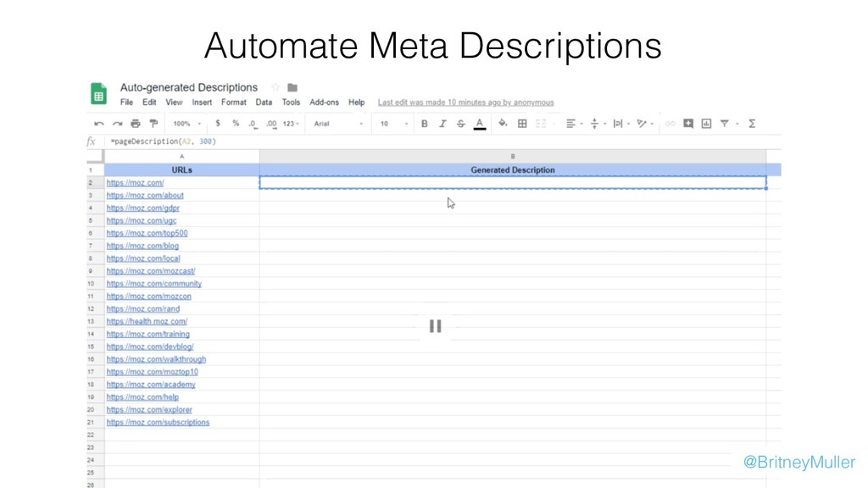Image resolution: width=868 pixels, height=488 pixels.
Task: Click the Print icon
Action: (x=135, y=124)
